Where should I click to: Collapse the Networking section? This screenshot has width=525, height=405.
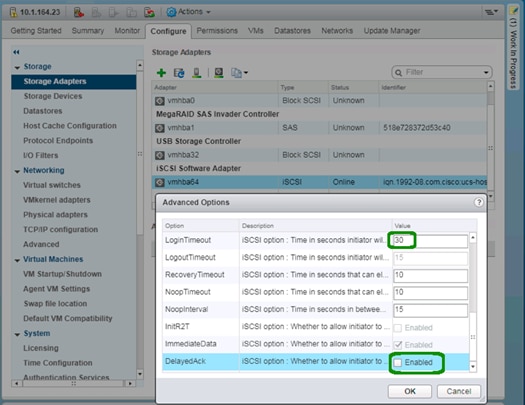[17, 171]
